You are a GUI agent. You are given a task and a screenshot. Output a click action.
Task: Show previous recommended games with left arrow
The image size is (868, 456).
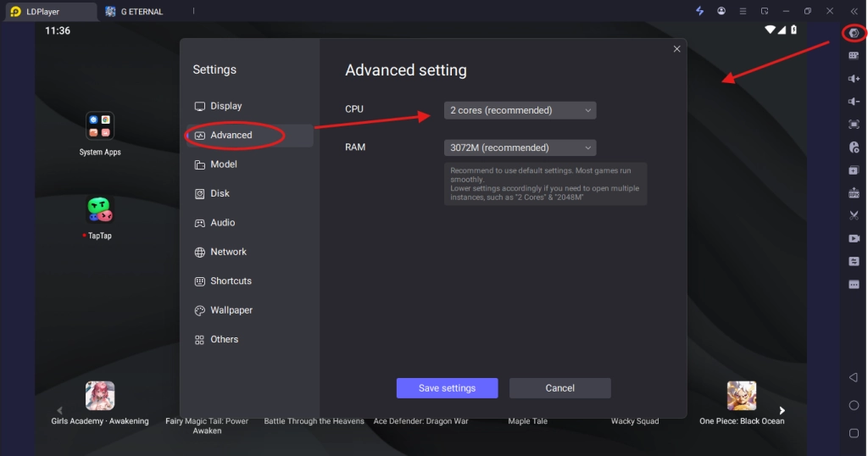(60, 410)
